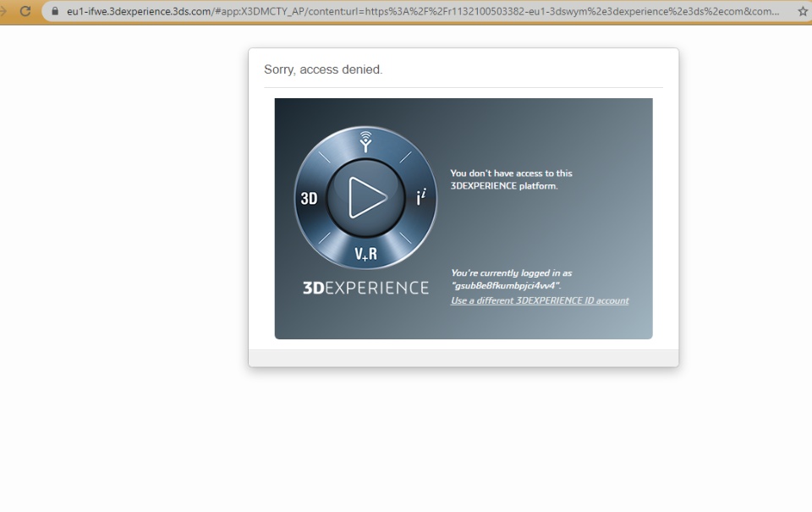Click the padlock site security icon
The height and width of the screenshot is (512, 812).
55,11
